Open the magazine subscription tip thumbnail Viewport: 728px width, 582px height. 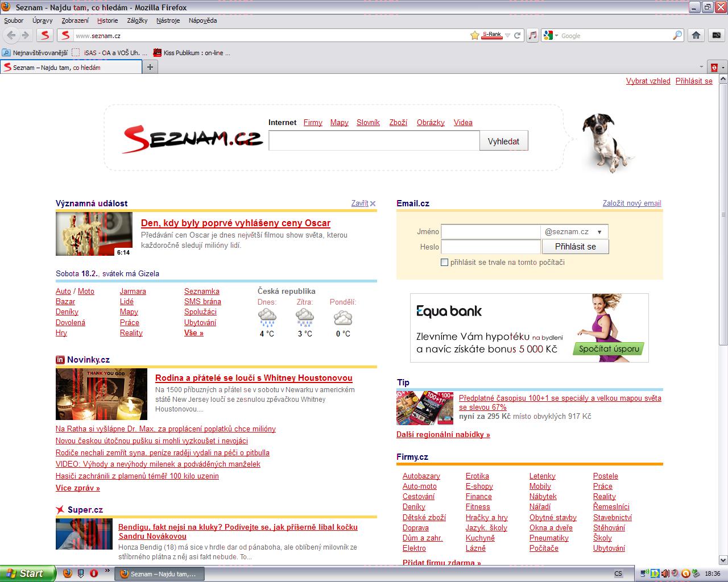pos(425,408)
